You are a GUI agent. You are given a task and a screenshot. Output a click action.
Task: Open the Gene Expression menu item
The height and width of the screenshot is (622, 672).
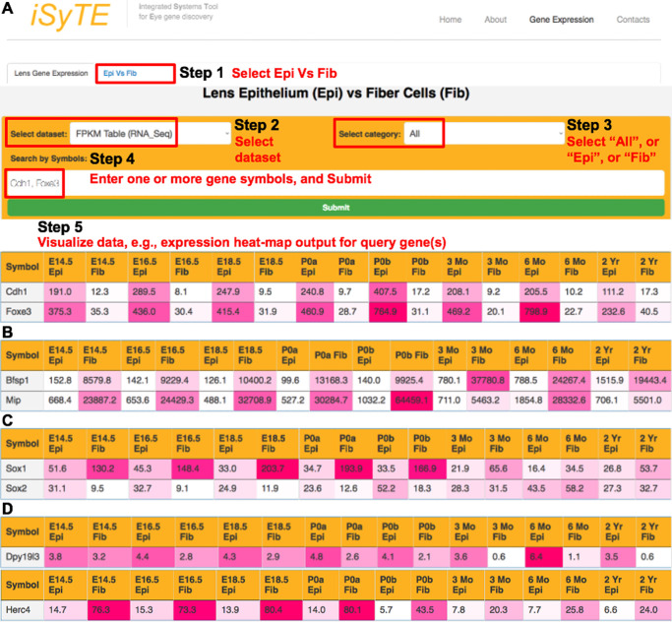point(561,20)
